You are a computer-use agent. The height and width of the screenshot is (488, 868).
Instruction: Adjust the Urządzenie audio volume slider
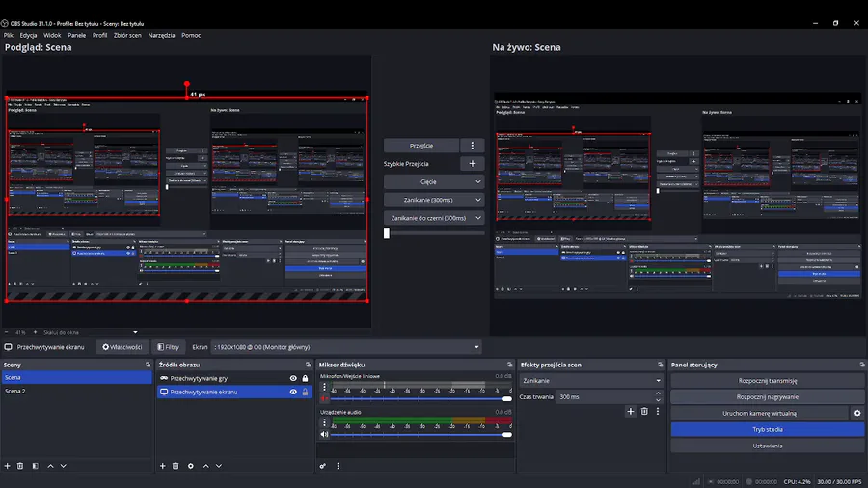421,434
